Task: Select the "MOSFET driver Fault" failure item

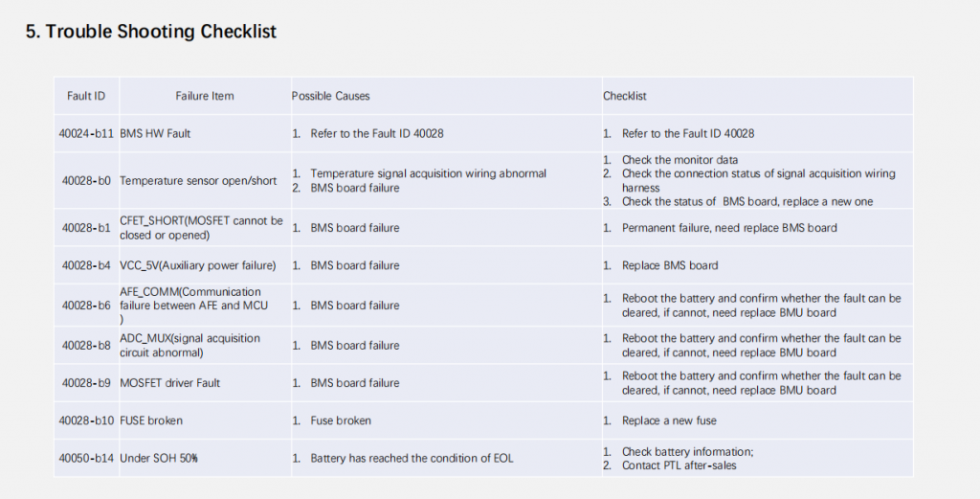Action: tap(169, 383)
